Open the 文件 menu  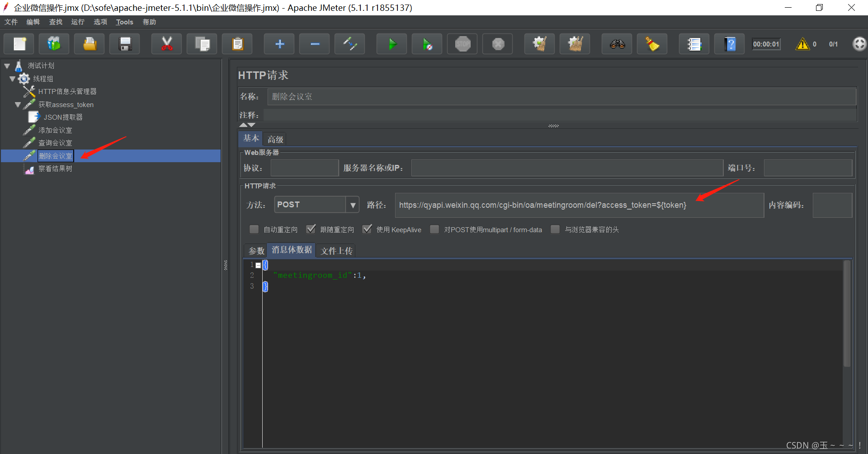pyautogui.click(x=11, y=22)
